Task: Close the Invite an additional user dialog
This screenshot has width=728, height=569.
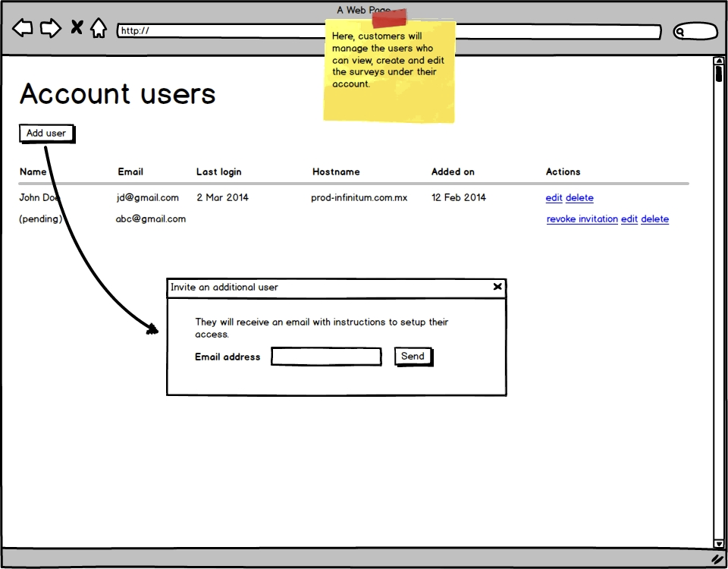Action: (497, 287)
